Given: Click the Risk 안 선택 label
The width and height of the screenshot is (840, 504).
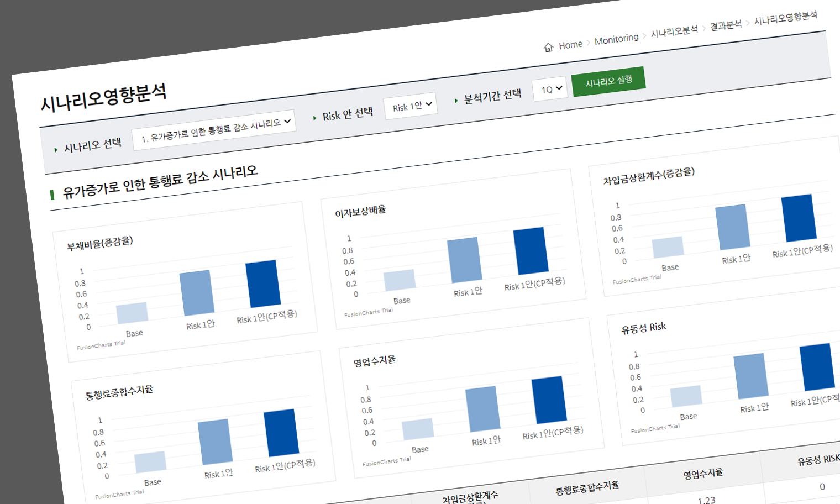Looking at the screenshot, I should 348,114.
